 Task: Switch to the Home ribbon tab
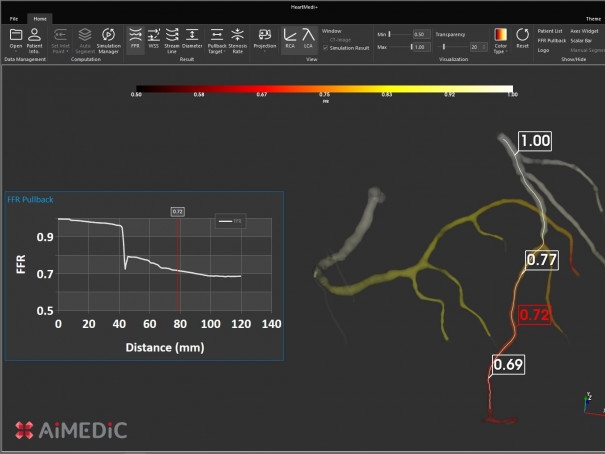coord(40,19)
